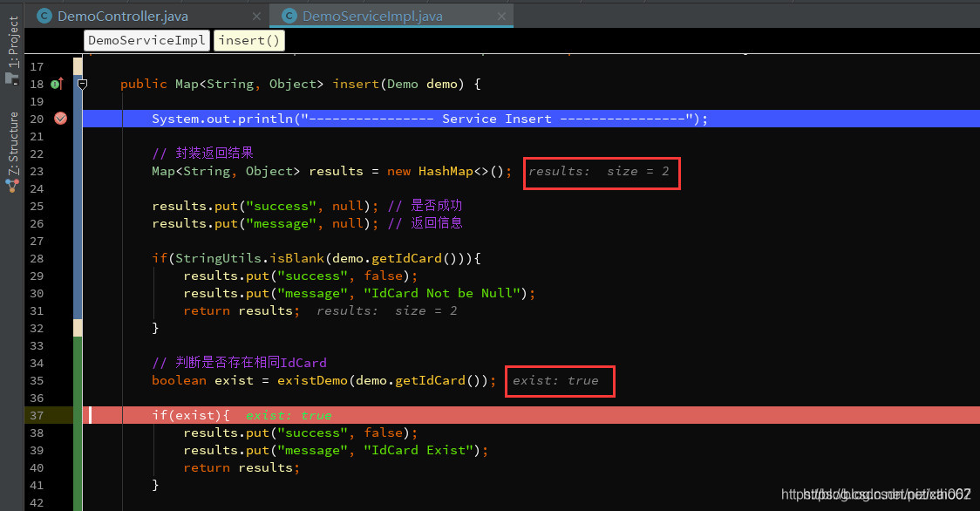Click the '"IdCard Exist"' string

419,450
